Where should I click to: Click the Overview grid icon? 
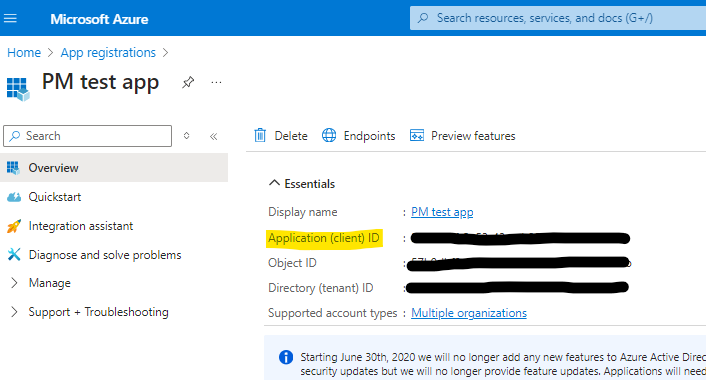tap(13, 168)
